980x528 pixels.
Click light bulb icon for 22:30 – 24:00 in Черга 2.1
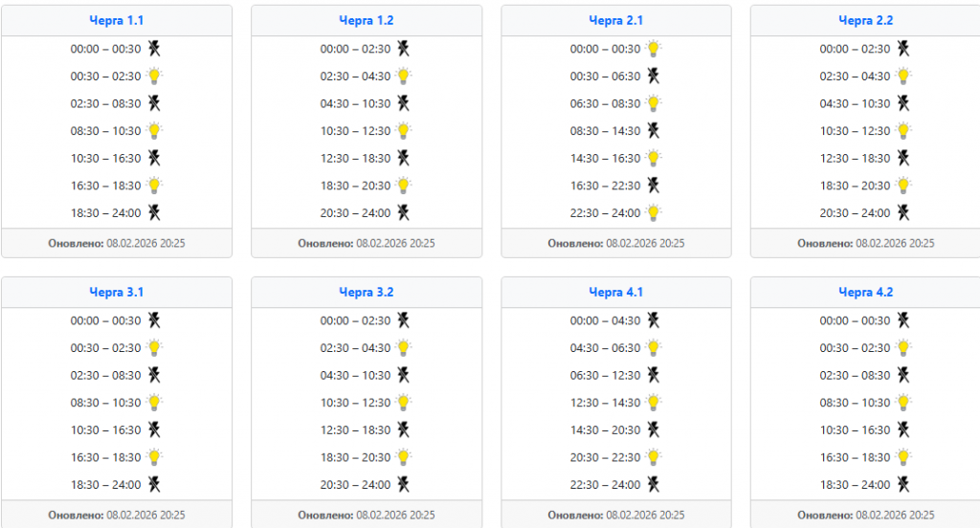tap(654, 213)
